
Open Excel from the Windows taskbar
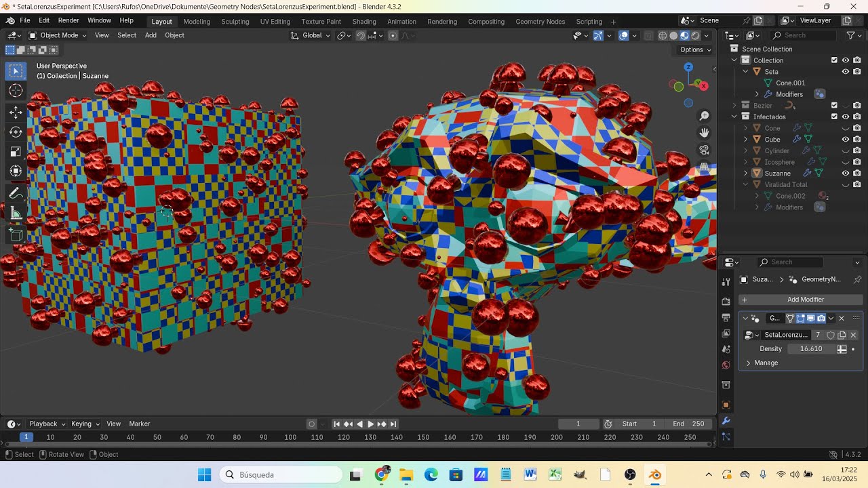tap(555, 474)
